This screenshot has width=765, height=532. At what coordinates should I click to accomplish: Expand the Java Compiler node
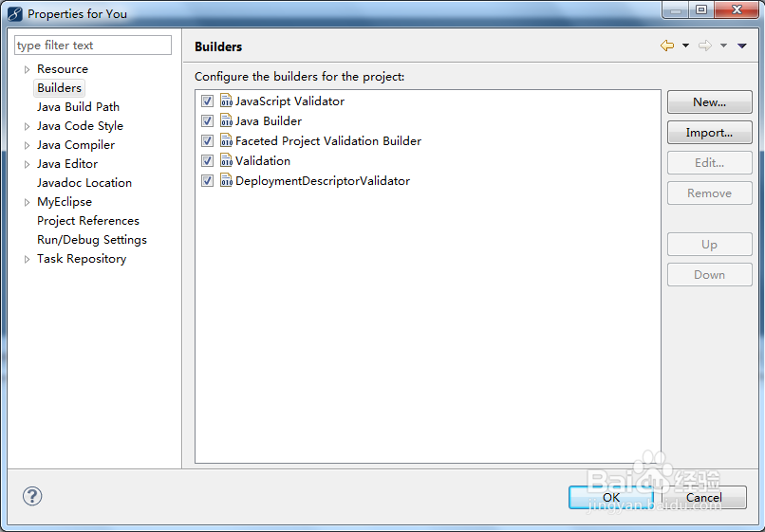[27, 146]
